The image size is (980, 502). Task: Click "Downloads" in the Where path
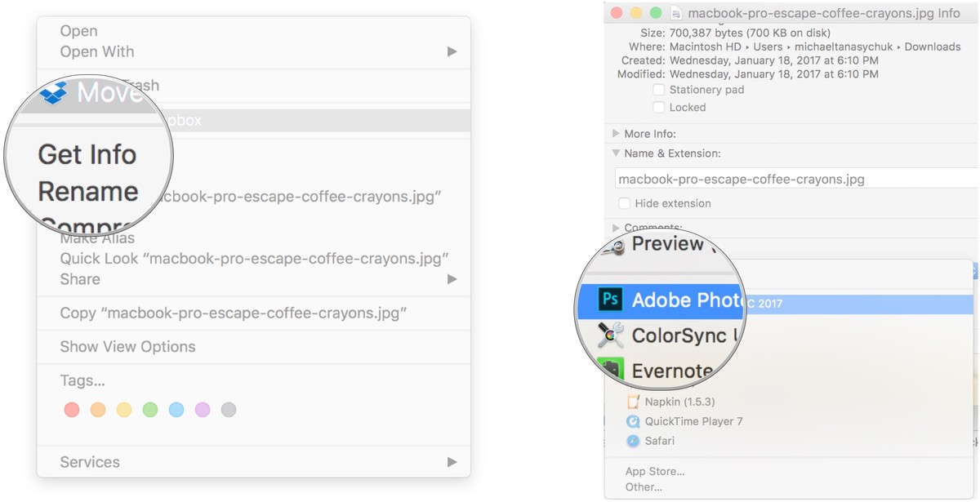pyautogui.click(x=933, y=47)
